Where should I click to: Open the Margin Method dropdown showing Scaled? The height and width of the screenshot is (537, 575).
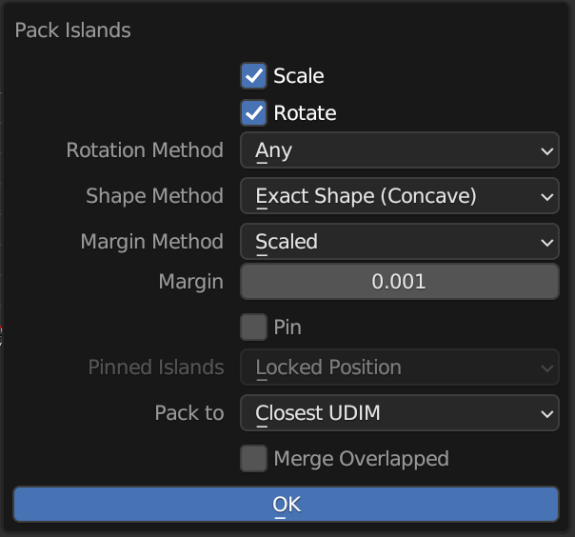[400, 242]
